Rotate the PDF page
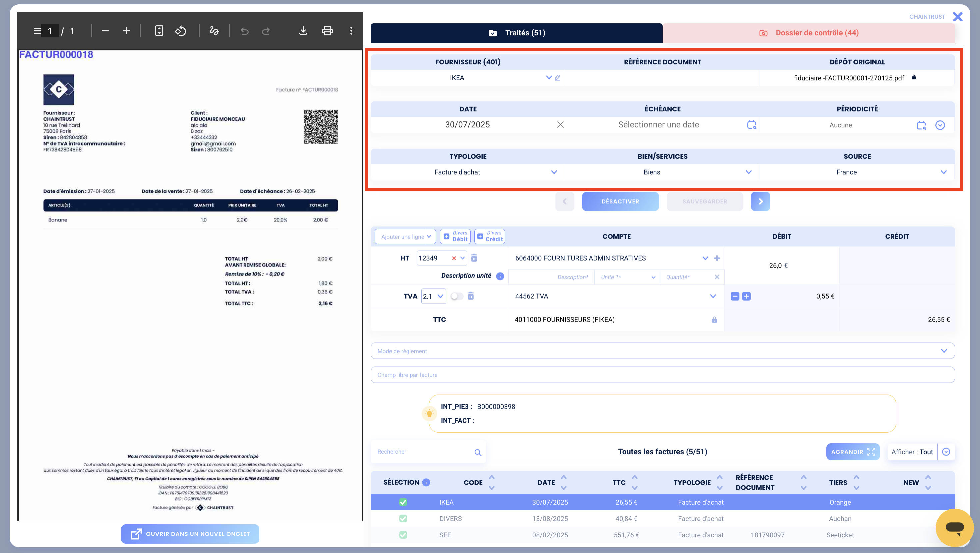The width and height of the screenshot is (980, 553). click(181, 31)
